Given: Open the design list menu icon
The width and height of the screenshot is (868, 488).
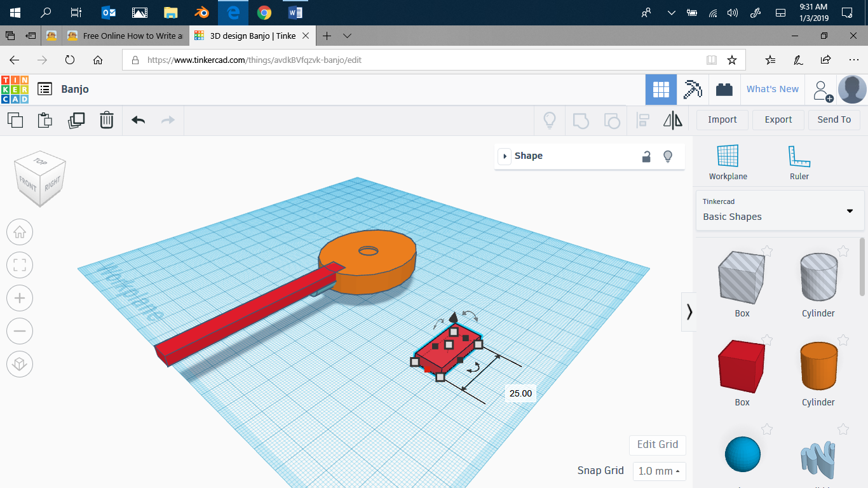Looking at the screenshot, I should [x=44, y=89].
